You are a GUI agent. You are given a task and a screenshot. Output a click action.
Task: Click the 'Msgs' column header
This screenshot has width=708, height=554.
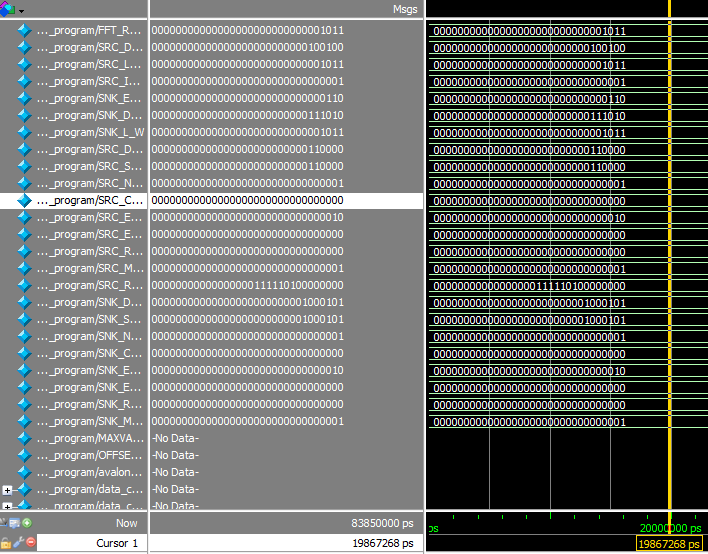[405, 9]
